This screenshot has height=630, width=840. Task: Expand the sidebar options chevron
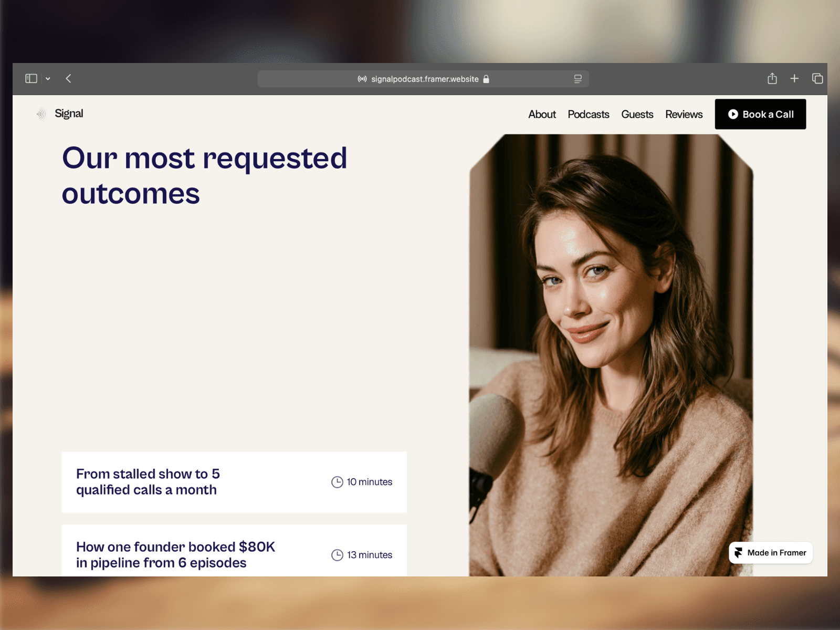tap(48, 79)
